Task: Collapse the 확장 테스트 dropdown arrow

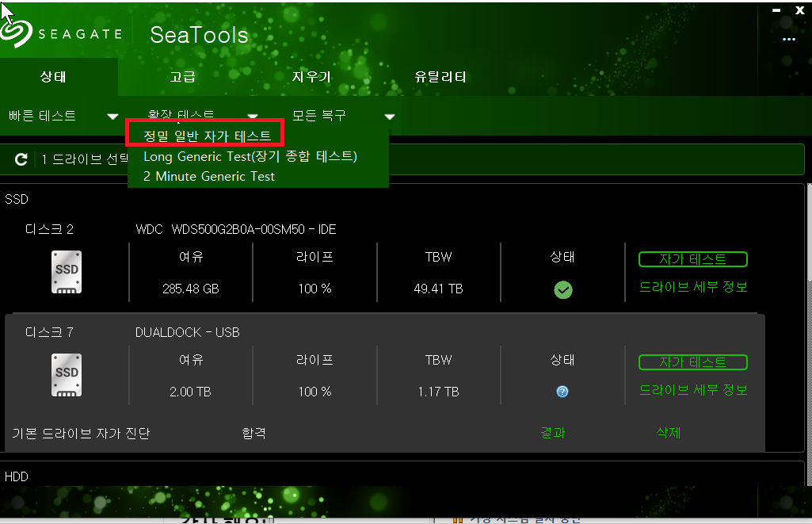Action: point(253,116)
